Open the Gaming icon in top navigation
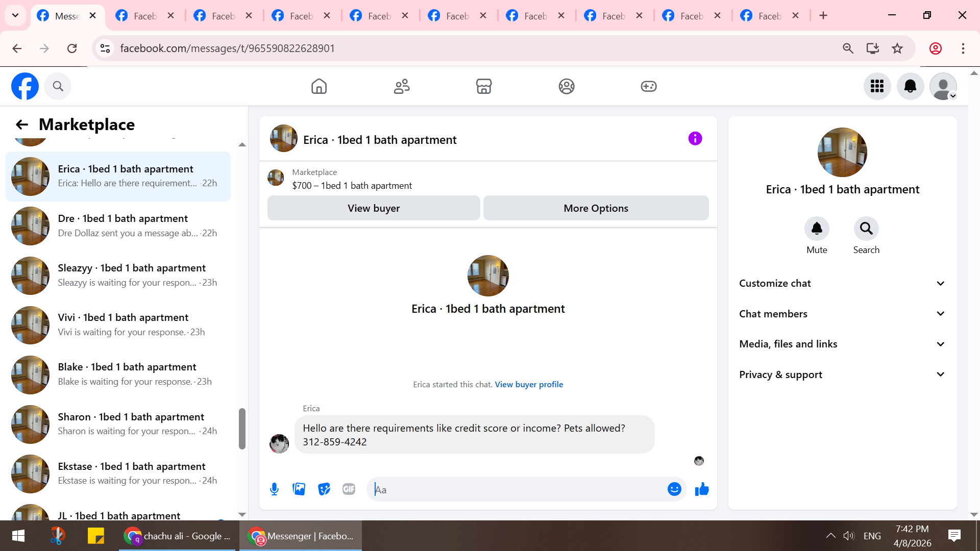The width and height of the screenshot is (980, 551). tap(649, 86)
